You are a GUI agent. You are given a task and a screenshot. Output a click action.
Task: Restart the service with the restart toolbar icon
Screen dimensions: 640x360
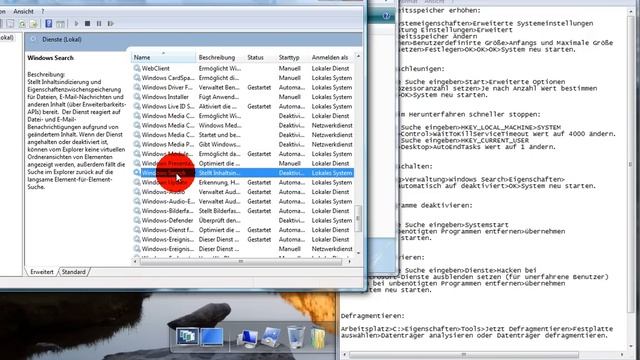(111, 24)
